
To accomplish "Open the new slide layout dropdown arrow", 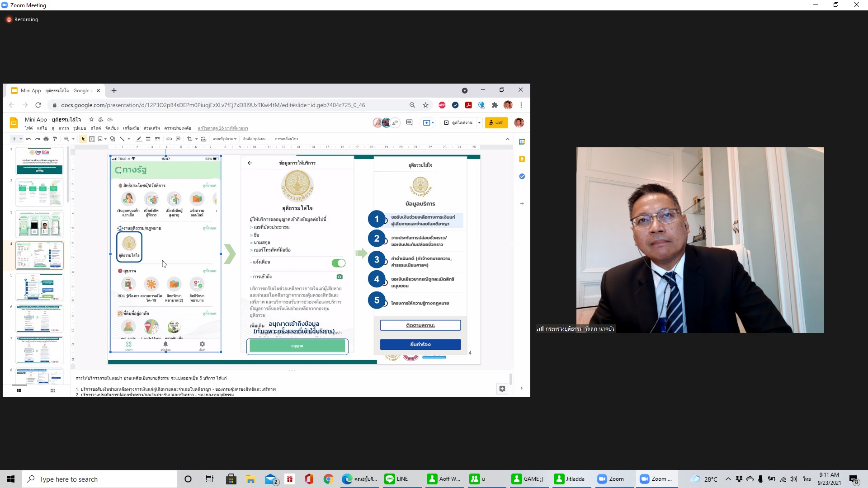I will (x=21, y=139).
